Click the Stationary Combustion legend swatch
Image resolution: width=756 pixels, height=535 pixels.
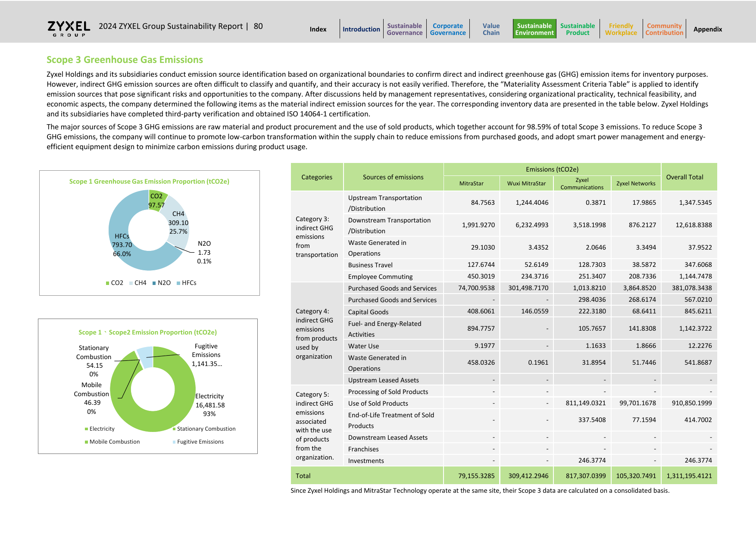(174, 429)
